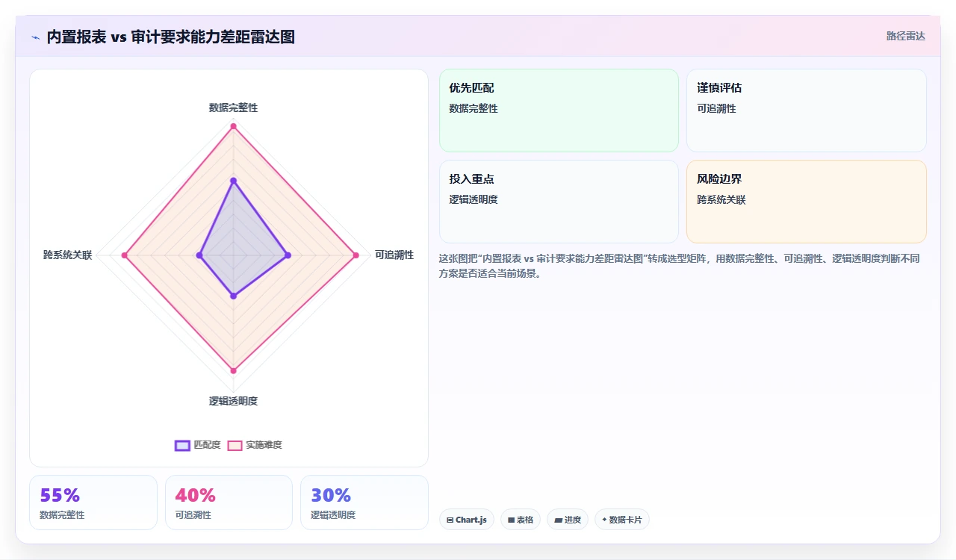
Task: Open the 风险边界 card
Action: [x=807, y=202]
